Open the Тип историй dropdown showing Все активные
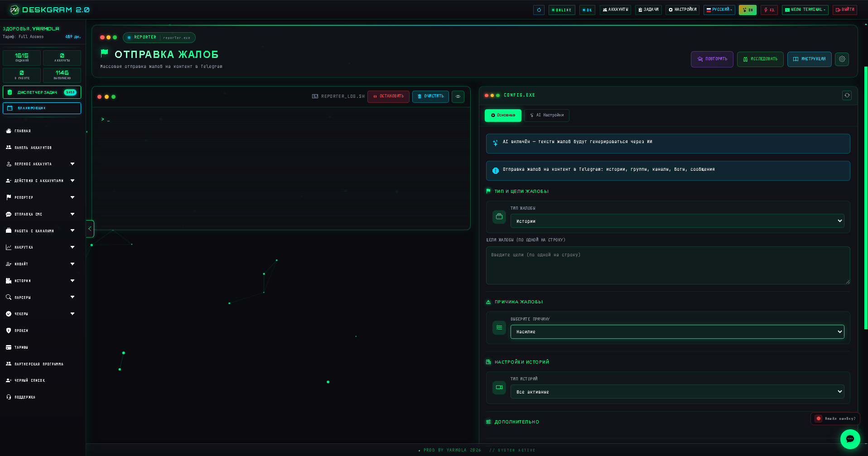 (x=677, y=392)
